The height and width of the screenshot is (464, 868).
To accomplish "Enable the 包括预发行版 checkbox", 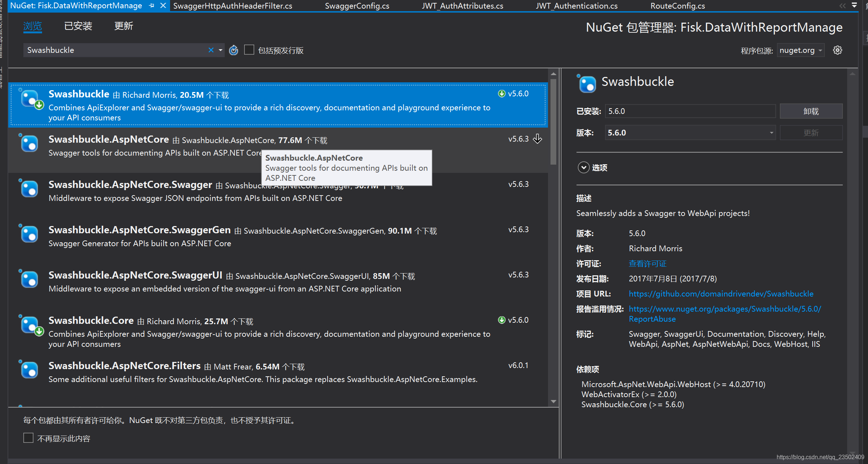I will pyautogui.click(x=249, y=50).
